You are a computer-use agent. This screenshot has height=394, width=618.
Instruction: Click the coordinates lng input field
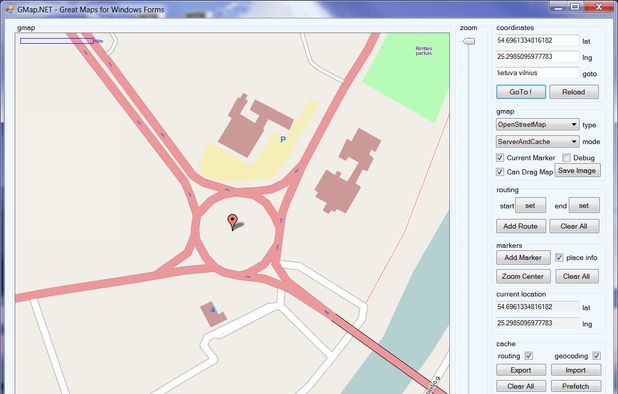pos(537,57)
